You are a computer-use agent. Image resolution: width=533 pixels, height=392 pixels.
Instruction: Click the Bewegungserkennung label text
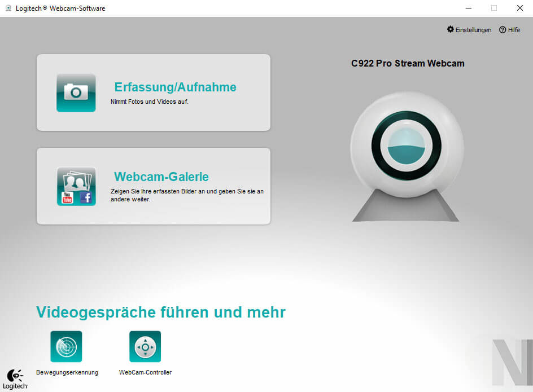click(x=66, y=372)
